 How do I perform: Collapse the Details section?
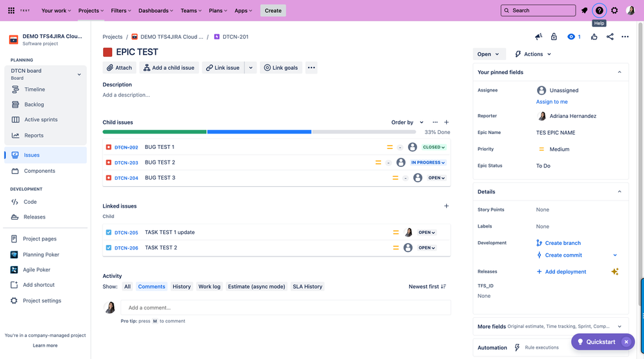point(620,192)
